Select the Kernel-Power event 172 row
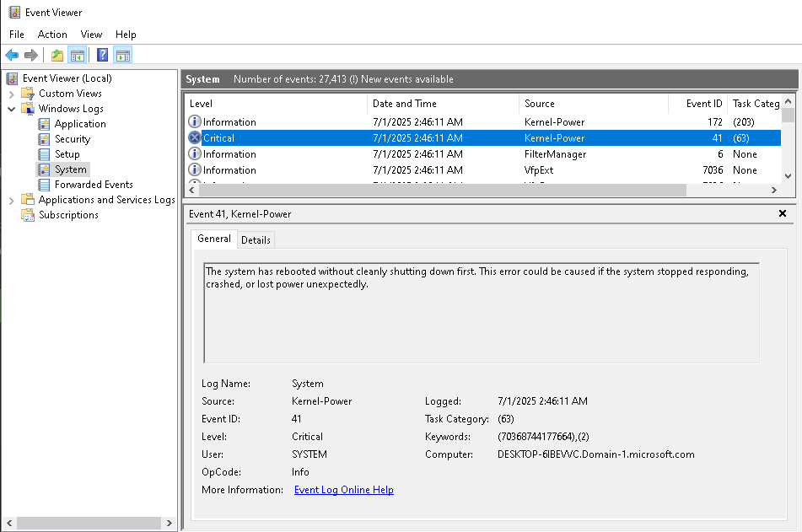 [x=483, y=121]
